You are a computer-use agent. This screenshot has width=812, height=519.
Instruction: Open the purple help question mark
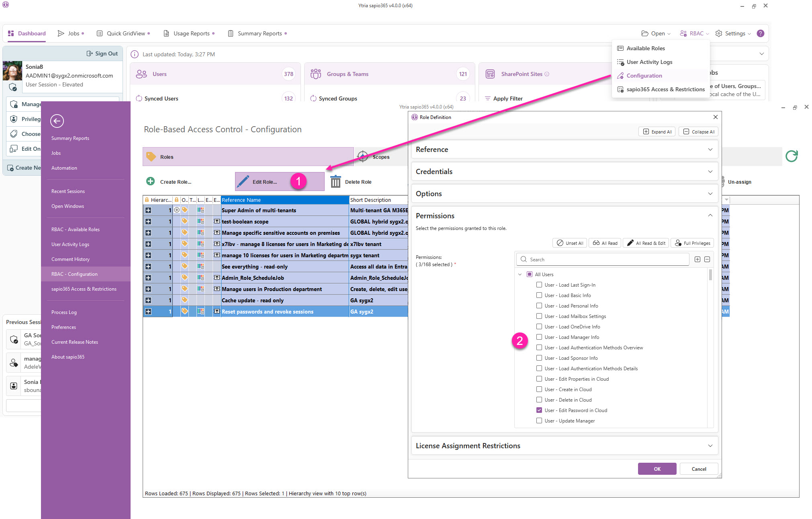[x=760, y=33]
